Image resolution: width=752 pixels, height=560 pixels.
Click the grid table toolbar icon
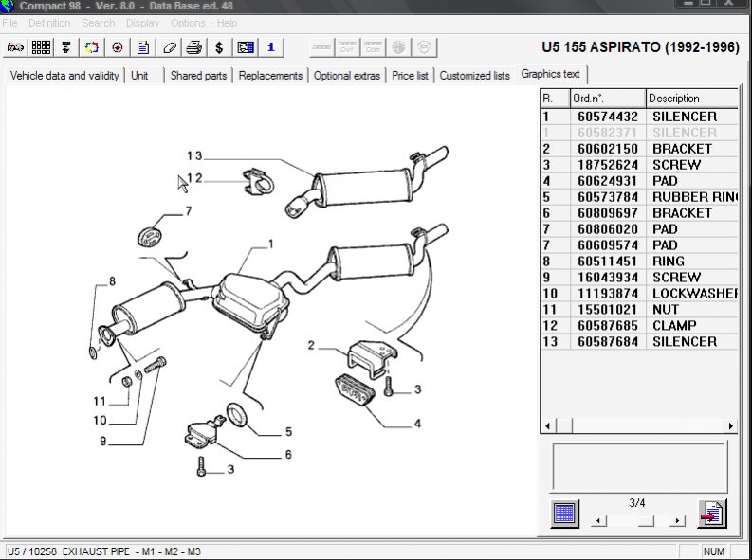(41, 46)
